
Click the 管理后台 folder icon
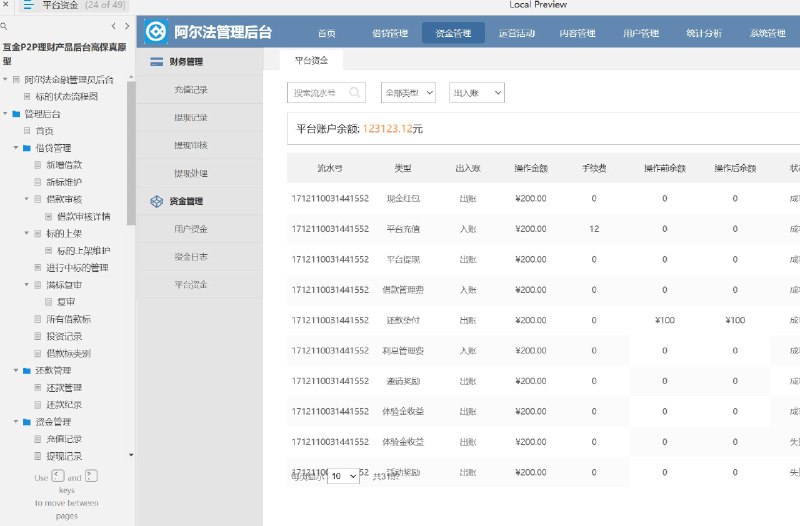pos(16,114)
